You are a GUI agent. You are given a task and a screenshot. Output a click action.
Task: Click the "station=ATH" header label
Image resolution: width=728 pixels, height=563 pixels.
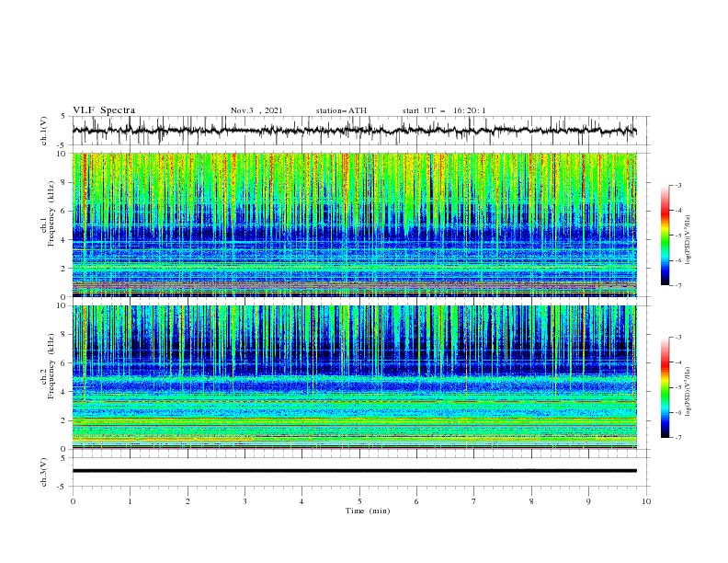click(341, 110)
